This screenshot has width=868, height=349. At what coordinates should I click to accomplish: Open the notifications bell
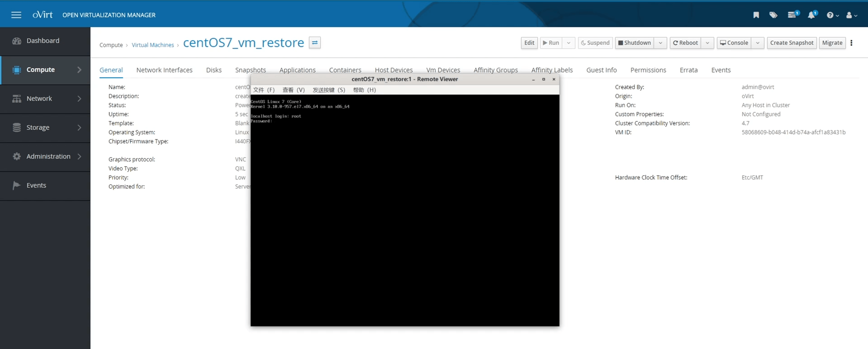[812, 15]
